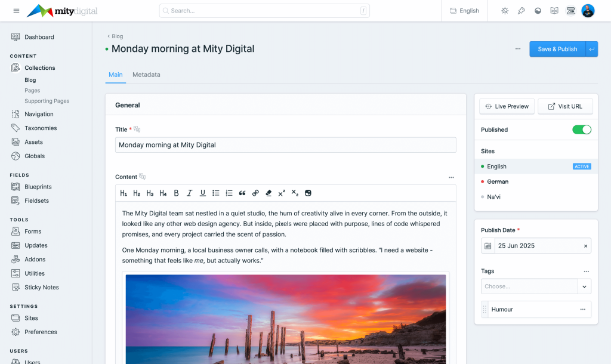
Task: Insert an unordered bullet list
Action: coord(216,193)
